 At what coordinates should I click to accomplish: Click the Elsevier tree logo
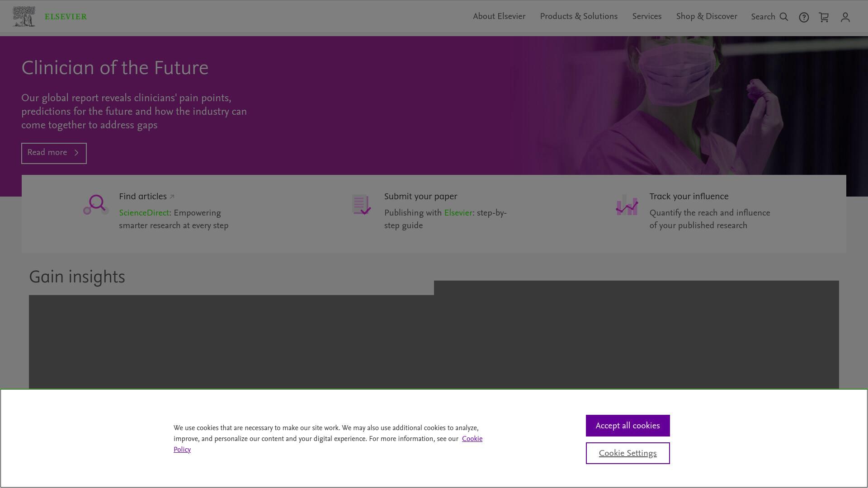coord(24,17)
